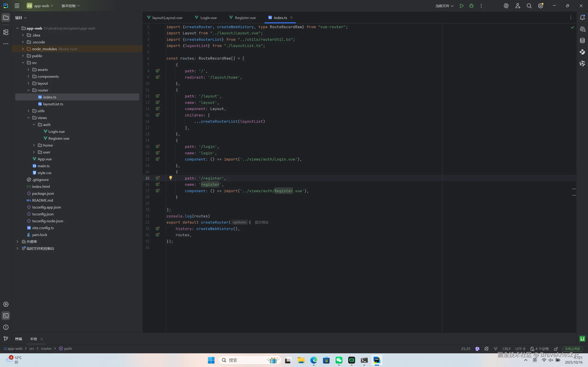Viewport: 588px width, 367px height.
Task: Open the Terminal tool window icon
Action: (x=6, y=316)
